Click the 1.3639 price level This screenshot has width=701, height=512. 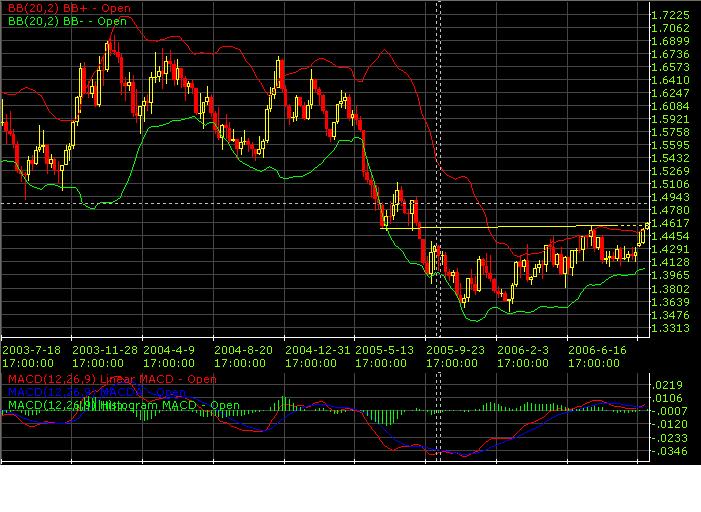click(670, 302)
